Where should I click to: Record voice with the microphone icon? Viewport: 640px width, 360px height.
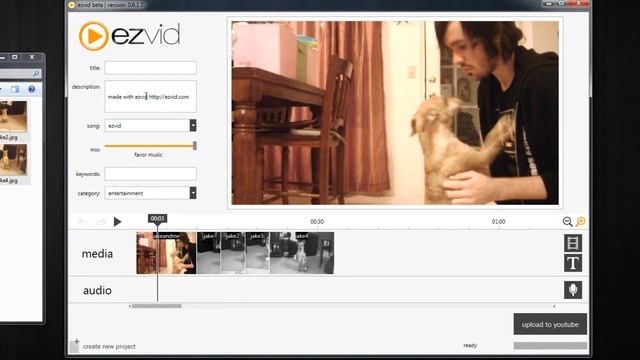pos(573,290)
